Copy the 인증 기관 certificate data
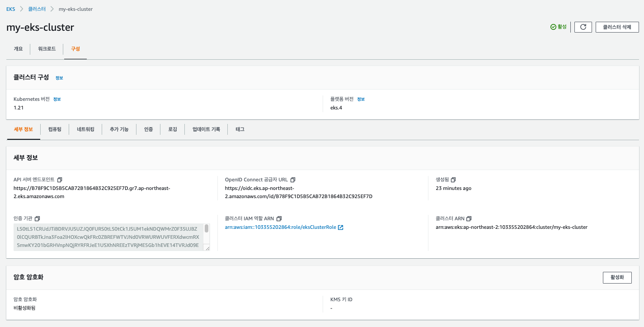The image size is (644, 327). pyautogui.click(x=38, y=218)
